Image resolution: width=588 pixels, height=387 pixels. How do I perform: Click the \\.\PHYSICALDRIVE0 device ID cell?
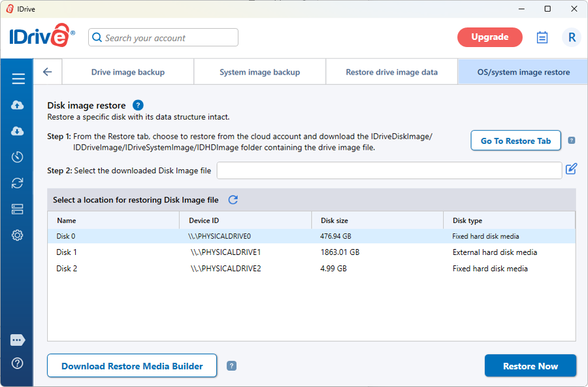220,236
